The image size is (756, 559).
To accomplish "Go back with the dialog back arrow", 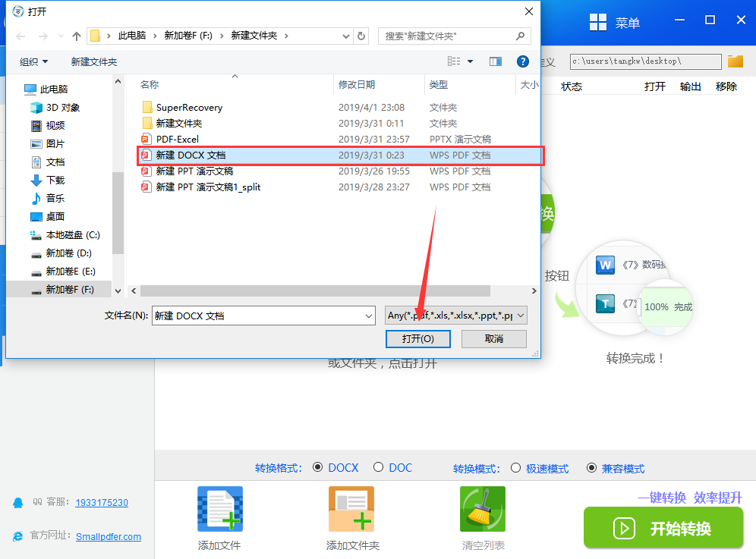I will click(x=20, y=36).
